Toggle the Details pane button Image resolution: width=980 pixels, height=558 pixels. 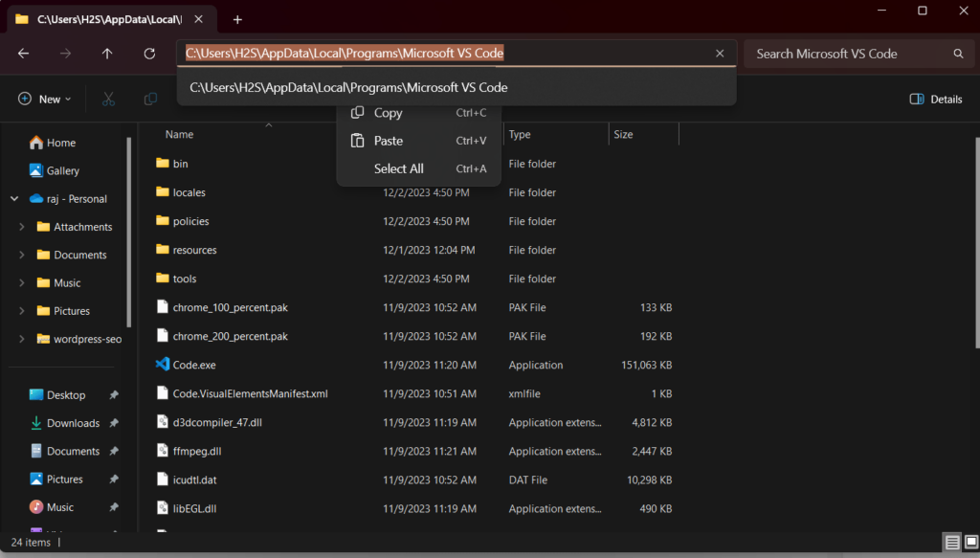coord(935,99)
